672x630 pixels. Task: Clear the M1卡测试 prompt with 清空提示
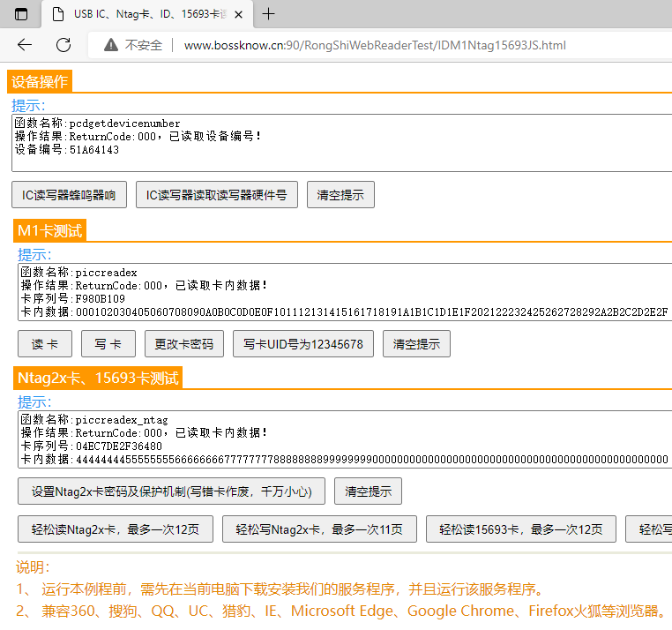coord(416,343)
